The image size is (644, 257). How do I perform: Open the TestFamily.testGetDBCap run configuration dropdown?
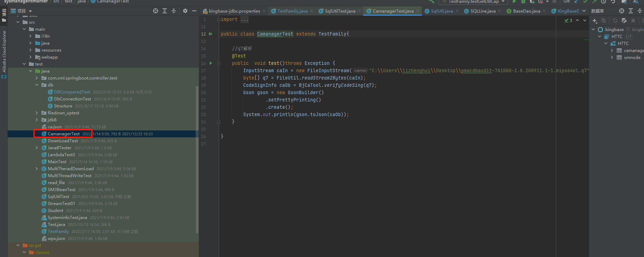pyautogui.click(x=503, y=1)
